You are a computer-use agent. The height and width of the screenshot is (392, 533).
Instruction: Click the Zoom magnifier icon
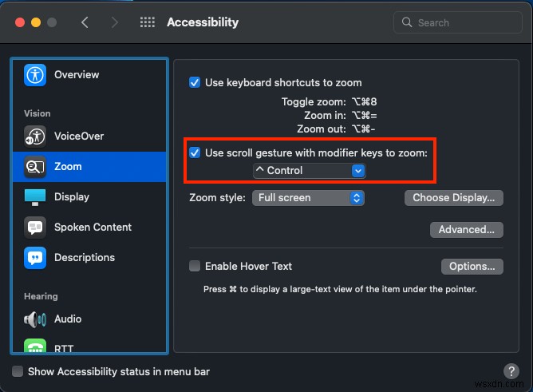tap(35, 166)
